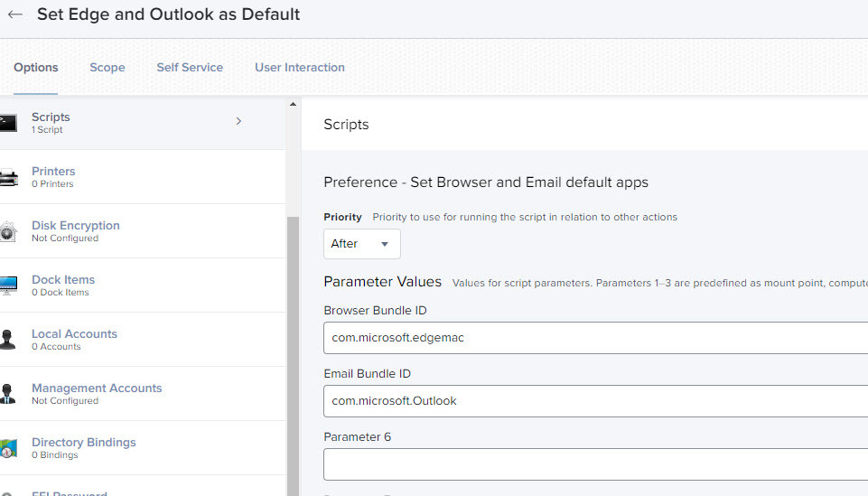Screen dimensions: 868x496
Task: Click the script name 'Preference - Set Browser and Email default apps'
Action: 486,182
